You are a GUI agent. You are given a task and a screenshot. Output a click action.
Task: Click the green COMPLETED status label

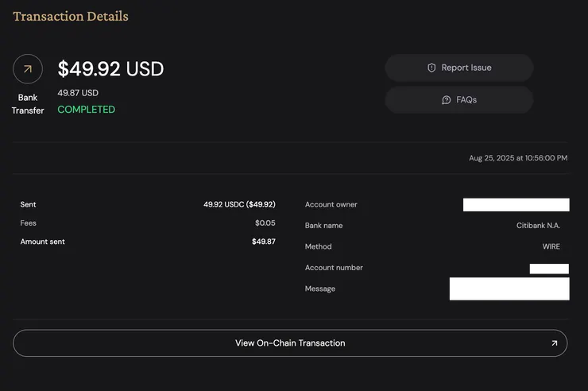(86, 110)
